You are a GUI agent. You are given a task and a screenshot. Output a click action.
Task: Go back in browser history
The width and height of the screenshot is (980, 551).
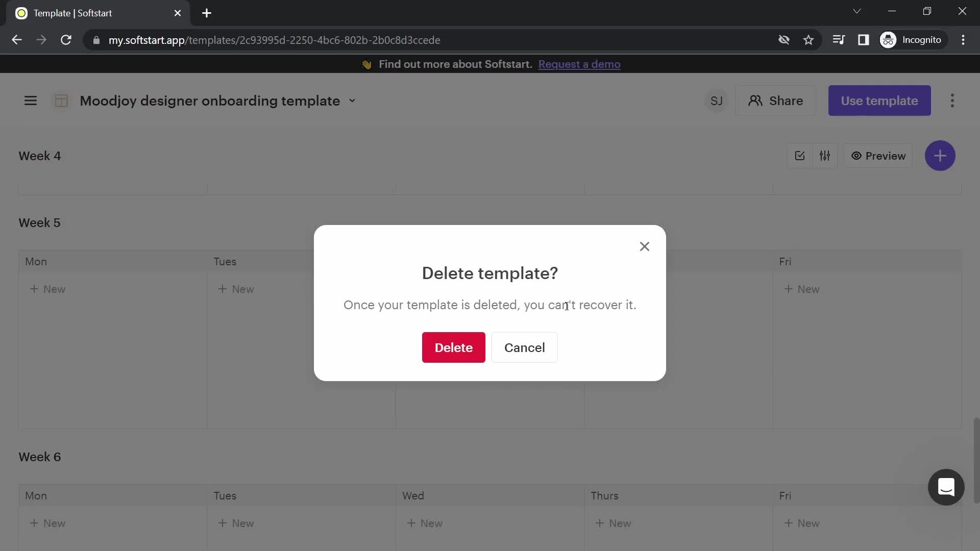tap(17, 40)
